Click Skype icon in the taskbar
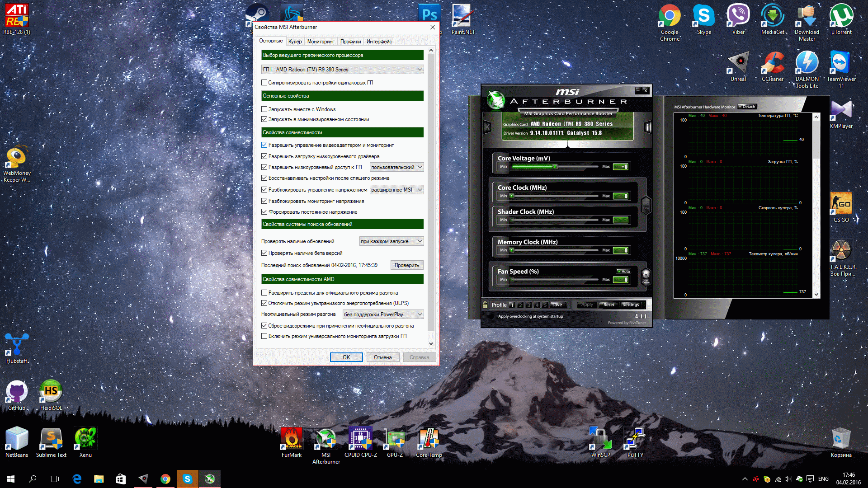Viewport: 868px width, 488px height. coord(187,479)
